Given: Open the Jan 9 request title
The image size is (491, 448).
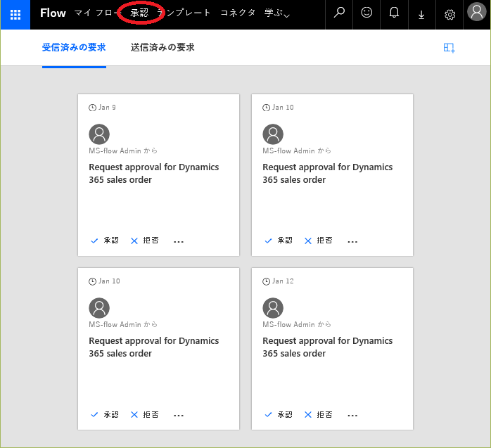Looking at the screenshot, I should pos(154,173).
